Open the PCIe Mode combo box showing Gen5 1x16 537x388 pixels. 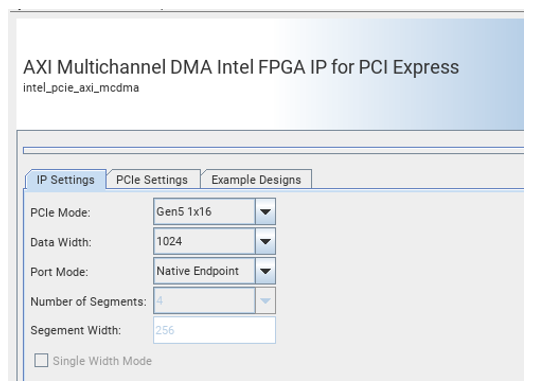click(x=214, y=212)
